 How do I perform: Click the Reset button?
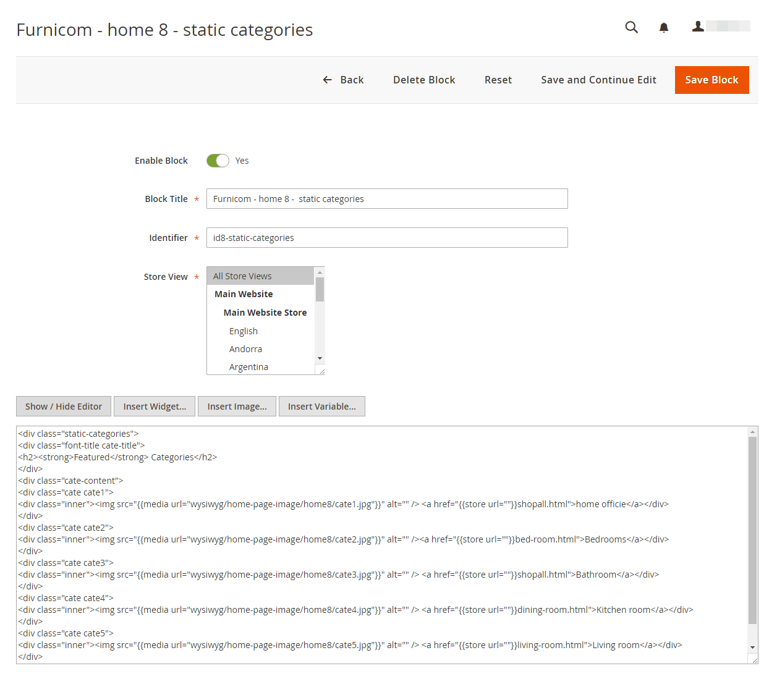click(498, 80)
